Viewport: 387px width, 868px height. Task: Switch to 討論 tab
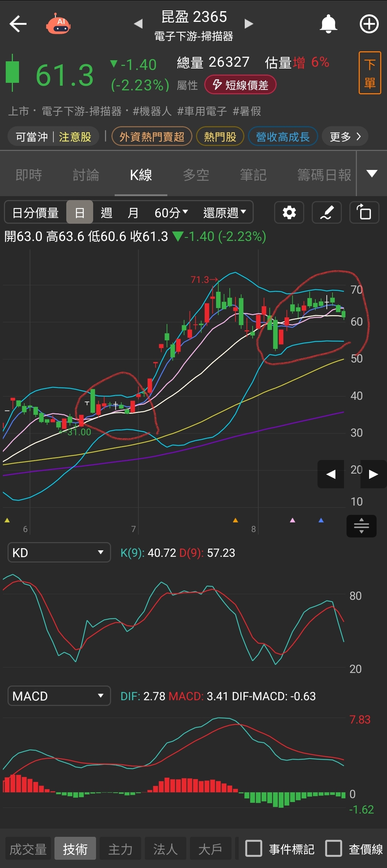click(x=86, y=175)
